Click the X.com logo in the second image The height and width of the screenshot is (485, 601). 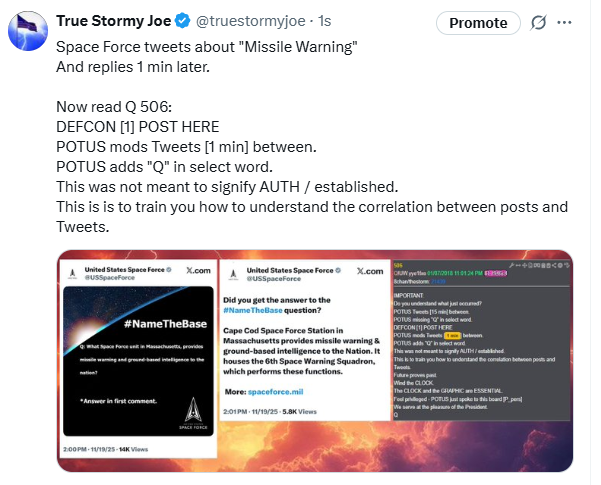(x=369, y=271)
